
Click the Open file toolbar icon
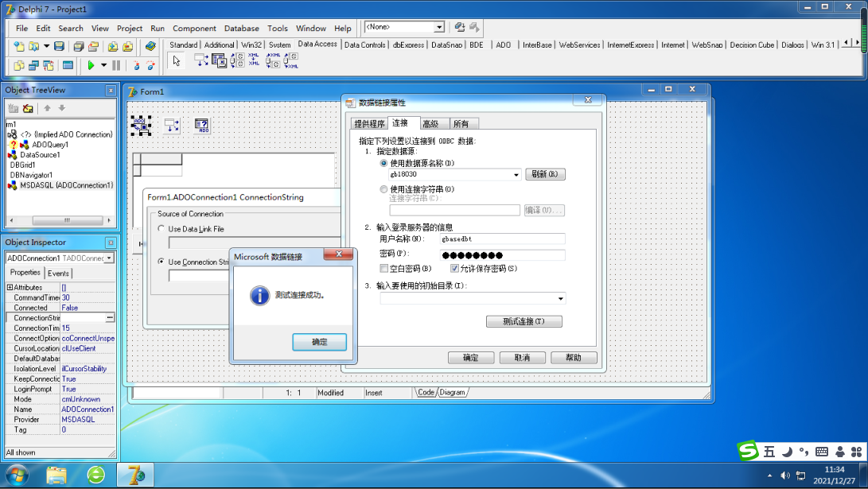pyautogui.click(x=33, y=46)
